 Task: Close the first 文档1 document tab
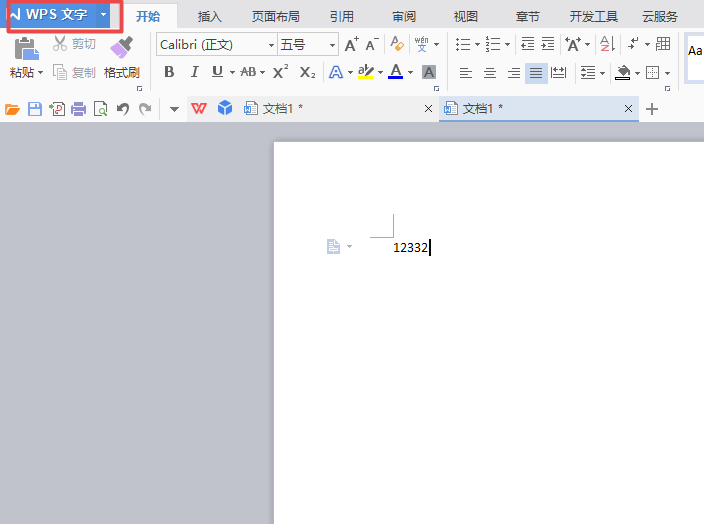(x=428, y=109)
